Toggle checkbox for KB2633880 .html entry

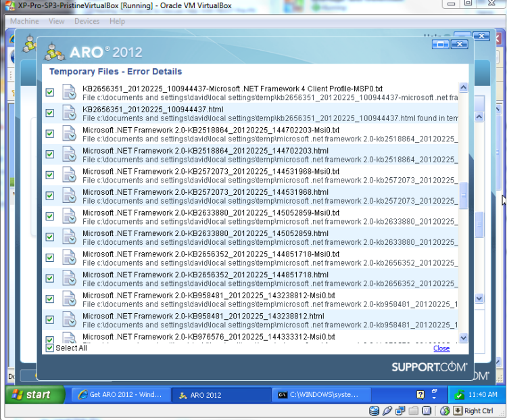pos(50,237)
